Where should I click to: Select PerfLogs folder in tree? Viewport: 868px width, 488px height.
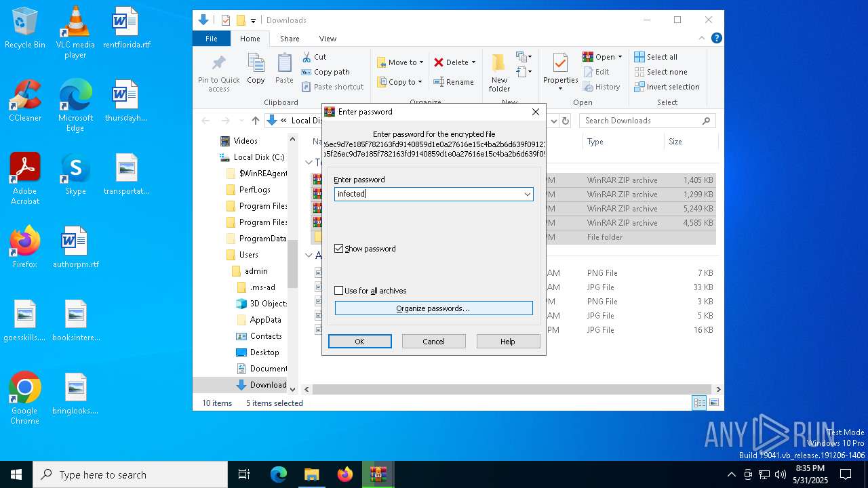pyautogui.click(x=248, y=190)
